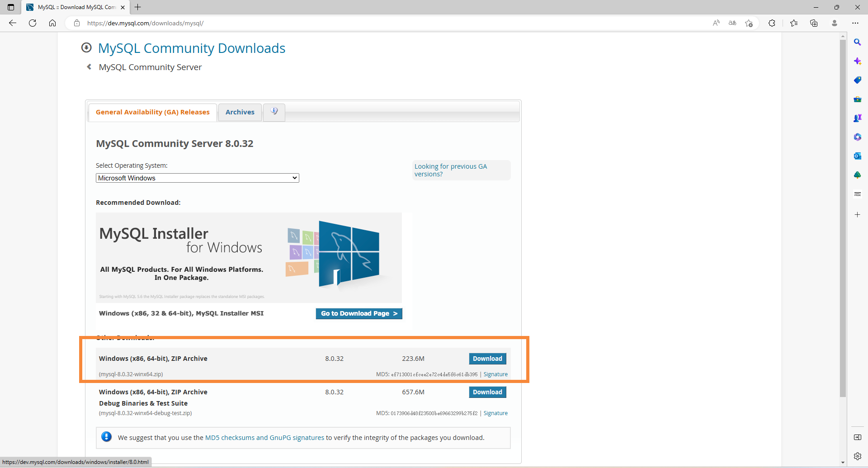
Task: Switch to General Availability (GA) Releases tab
Action: (x=152, y=112)
